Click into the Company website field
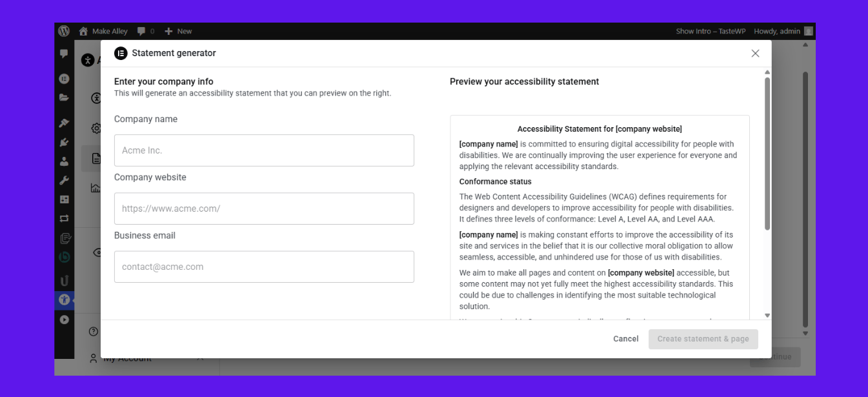The image size is (868, 397). [264, 209]
